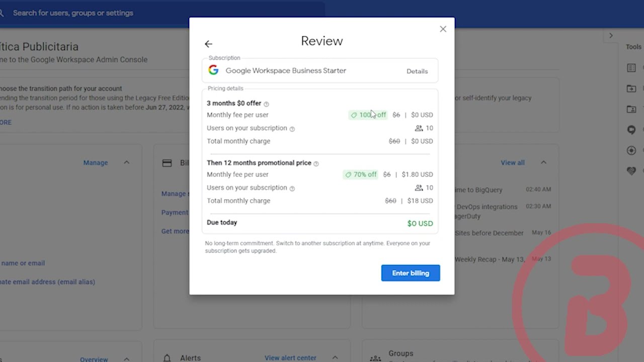The height and width of the screenshot is (362, 644).
Task: Click the Groups card people icon
Action: click(375, 358)
